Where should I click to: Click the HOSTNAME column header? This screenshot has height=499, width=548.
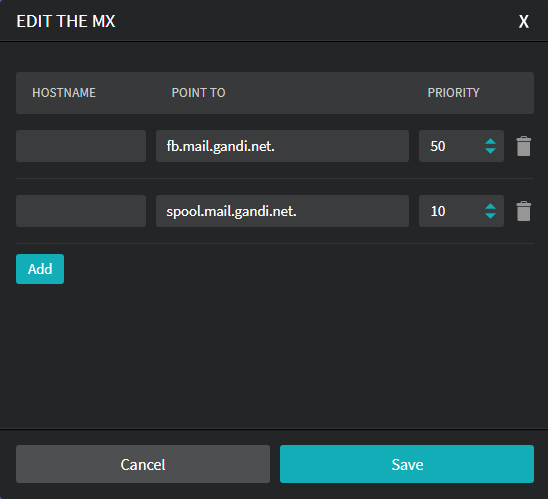coord(64,93)
